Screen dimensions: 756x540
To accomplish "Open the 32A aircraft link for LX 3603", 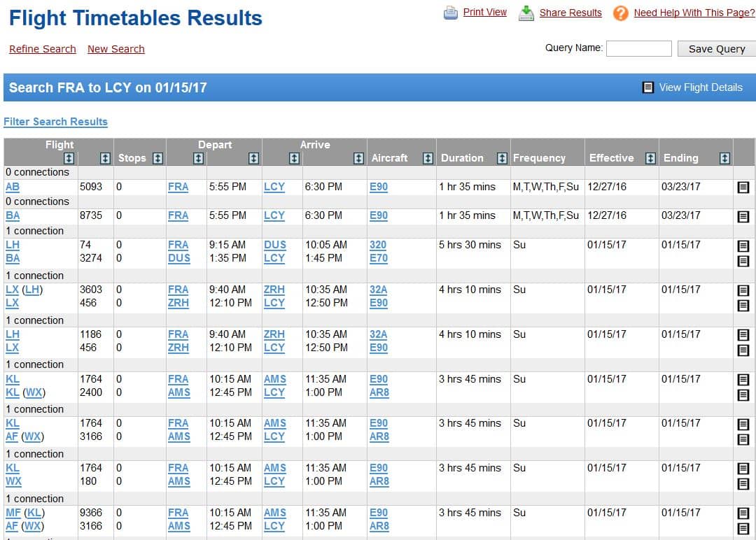I will pyautogui.click(x=378, y=290).
